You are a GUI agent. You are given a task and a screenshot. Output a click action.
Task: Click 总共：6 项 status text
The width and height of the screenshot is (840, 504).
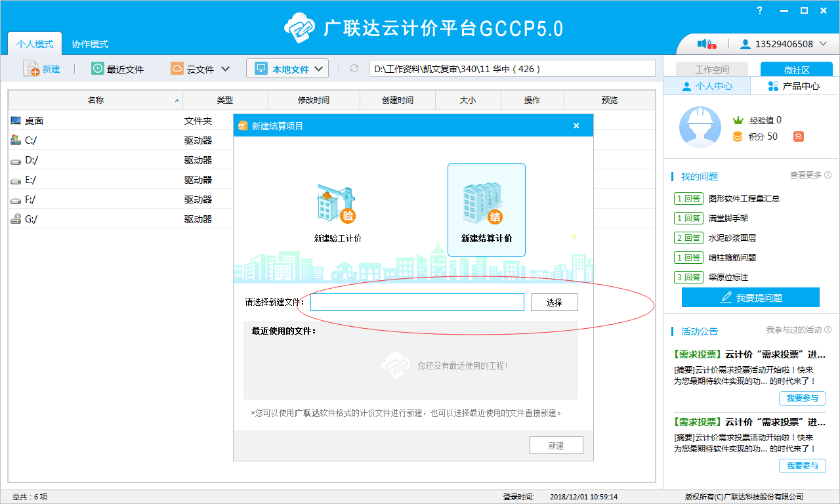pyautogui.click(x=30, y=497)
